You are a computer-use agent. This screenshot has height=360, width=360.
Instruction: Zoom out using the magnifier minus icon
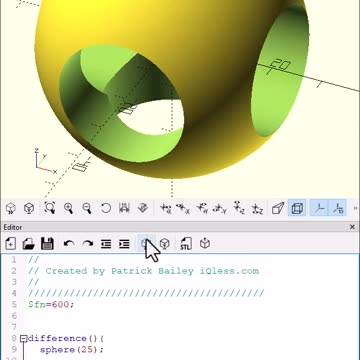click(87, 209)
